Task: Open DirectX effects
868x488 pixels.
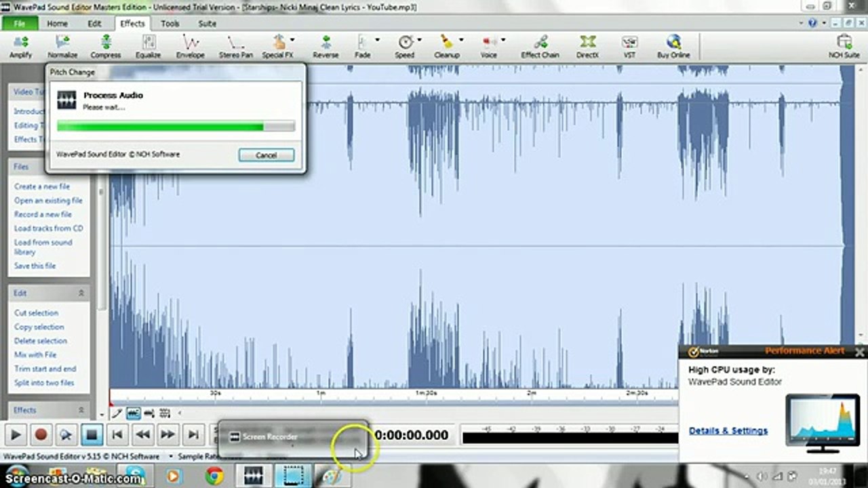Action: pyautogui.click(x=587, y=46)
